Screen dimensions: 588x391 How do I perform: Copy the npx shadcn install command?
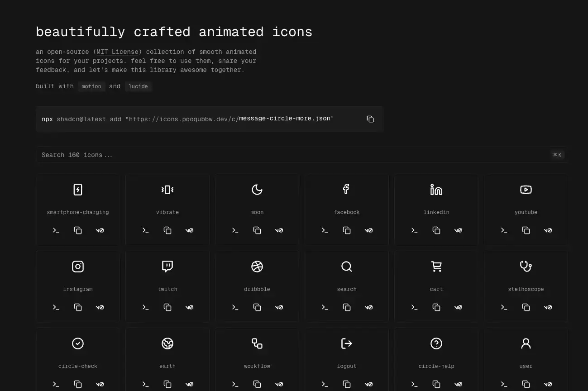pyautogui.click(x=370, y=119)
